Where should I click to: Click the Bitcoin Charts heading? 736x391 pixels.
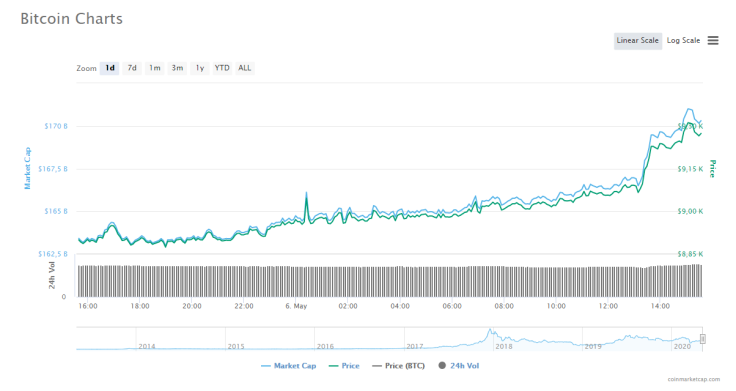(x=71, y=19)
